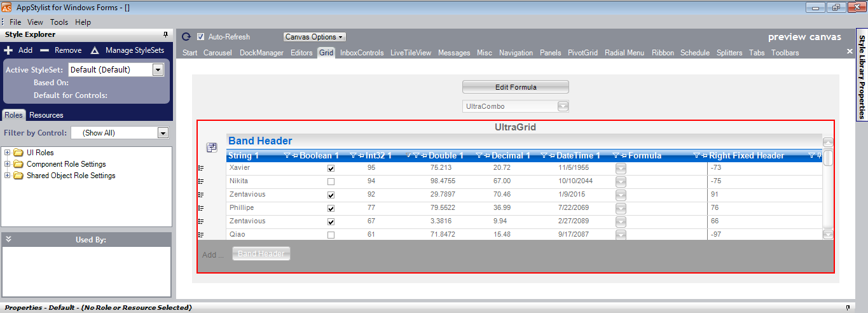Open Manage StyleSets triangle icon
Screen dimensions: 868x313
coord(95,50)
